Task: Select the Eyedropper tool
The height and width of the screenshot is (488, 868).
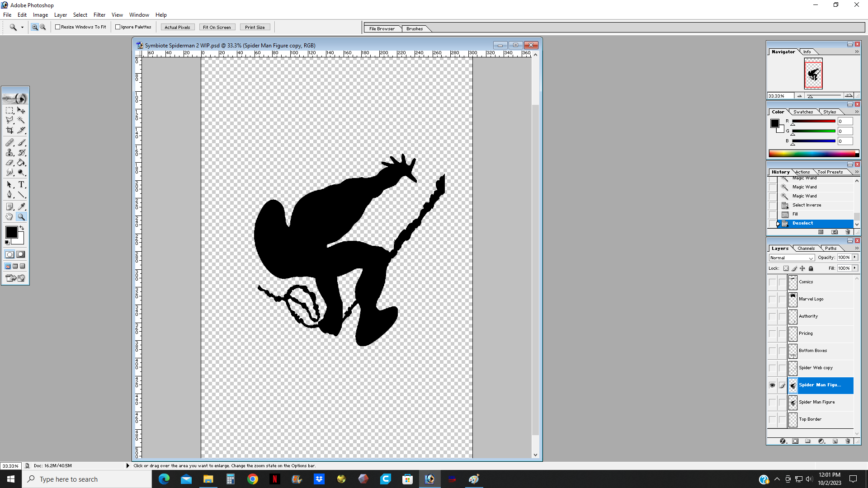Action: coord(21,206)
